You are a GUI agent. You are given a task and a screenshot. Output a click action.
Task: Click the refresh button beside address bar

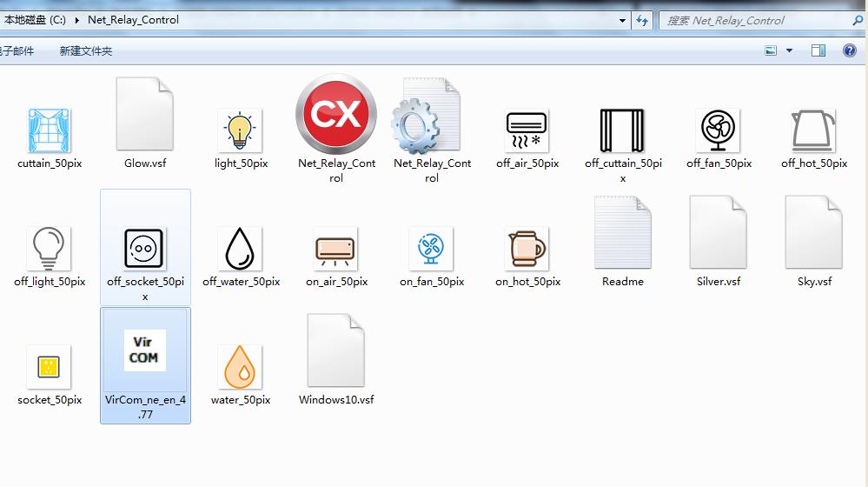pyautogui.click(x=643, y=20)
